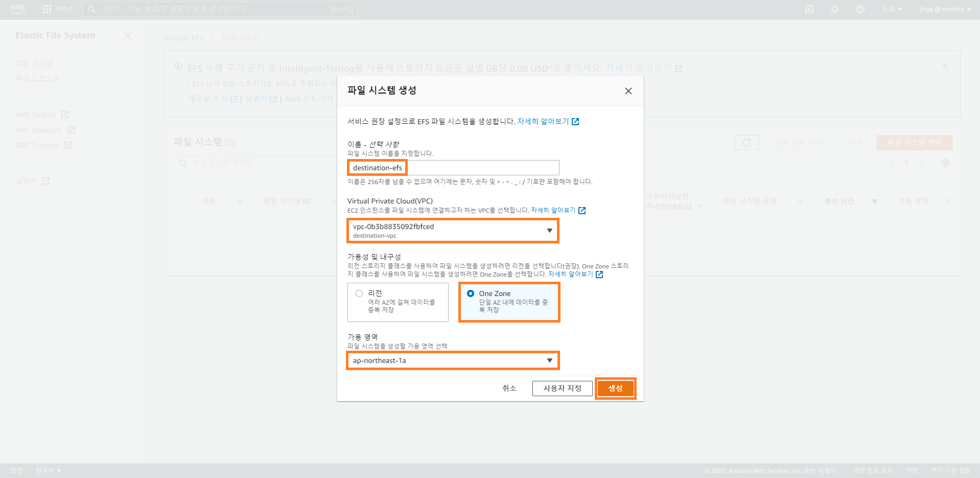Open table preferences gear icon
Screen dimensions: 980x478
point(945,163)
